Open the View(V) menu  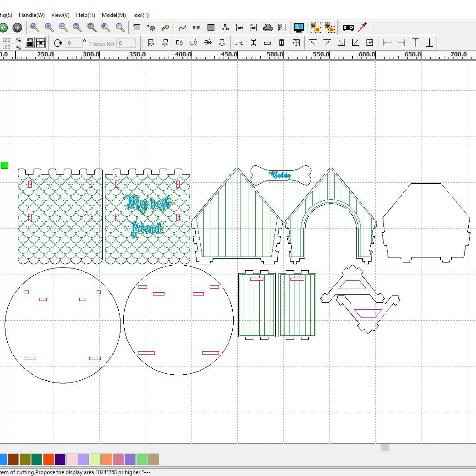[60, 15]
